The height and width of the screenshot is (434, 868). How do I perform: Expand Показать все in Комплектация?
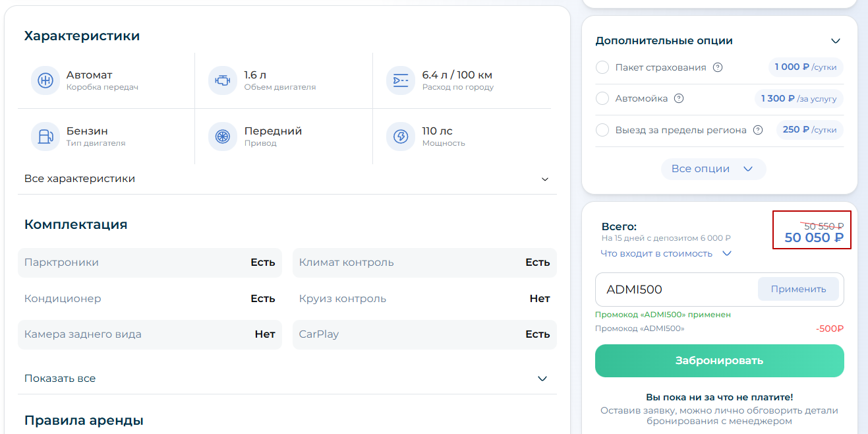[287, 379]
